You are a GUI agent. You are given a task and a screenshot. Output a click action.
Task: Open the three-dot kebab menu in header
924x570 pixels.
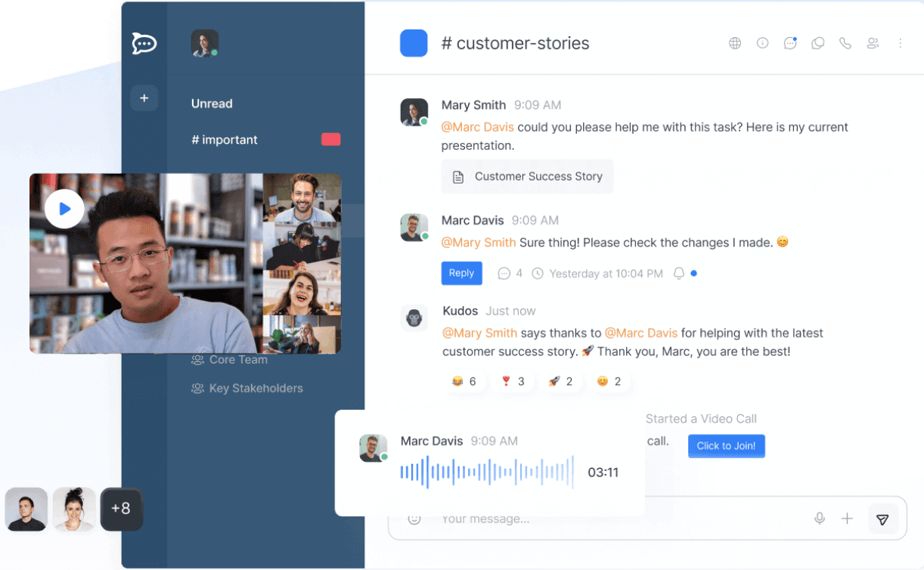click(900, 43)
